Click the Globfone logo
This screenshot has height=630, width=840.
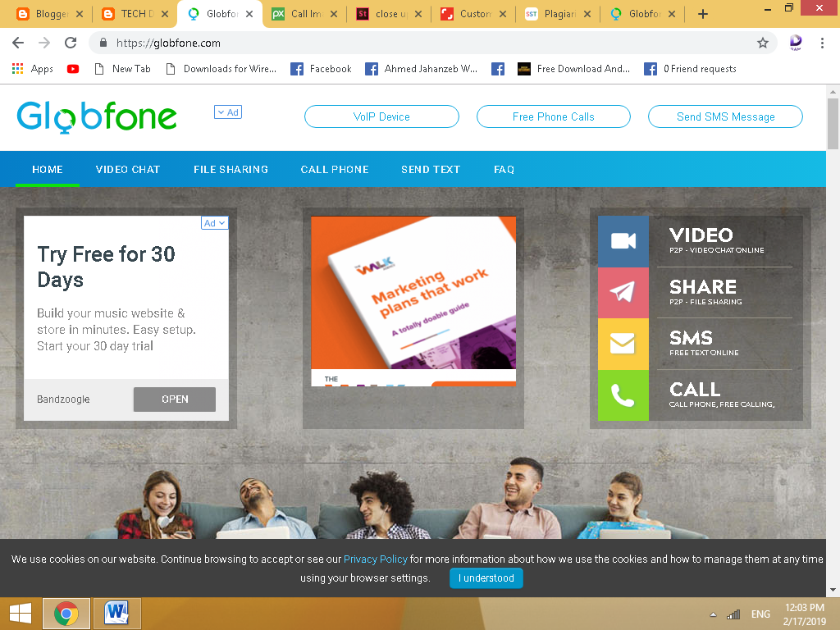pos(96,116)
